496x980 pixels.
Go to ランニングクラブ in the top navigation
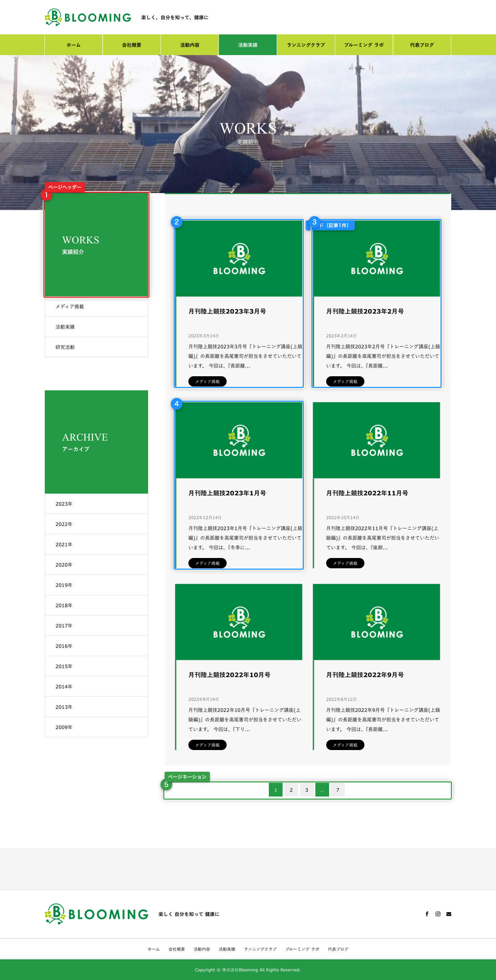[x=306, y=45]
